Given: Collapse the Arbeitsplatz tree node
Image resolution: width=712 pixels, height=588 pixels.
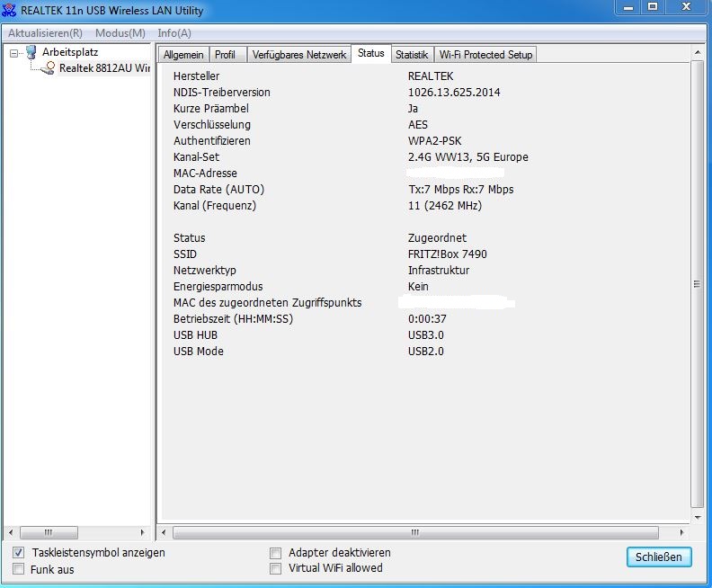Looking at the screenshot, I should pos(14,54).
